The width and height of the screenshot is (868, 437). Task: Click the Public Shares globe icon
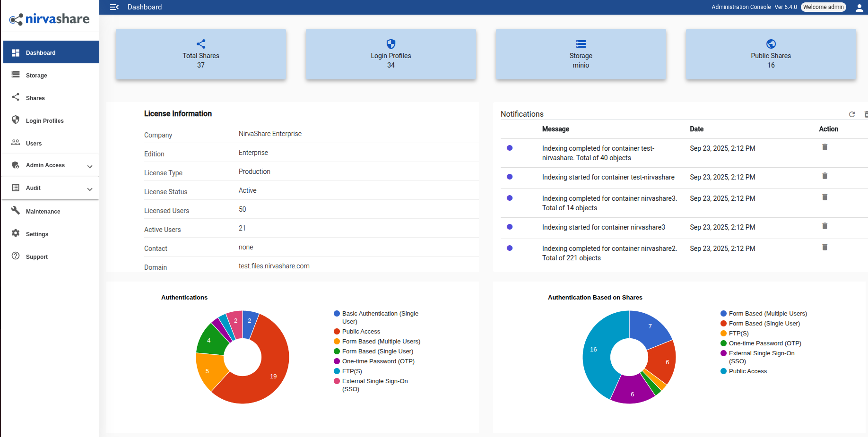click(771, 44)
